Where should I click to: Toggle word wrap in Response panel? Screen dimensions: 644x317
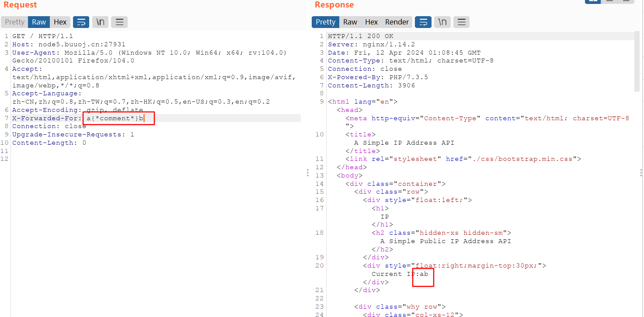pos(423,22)
